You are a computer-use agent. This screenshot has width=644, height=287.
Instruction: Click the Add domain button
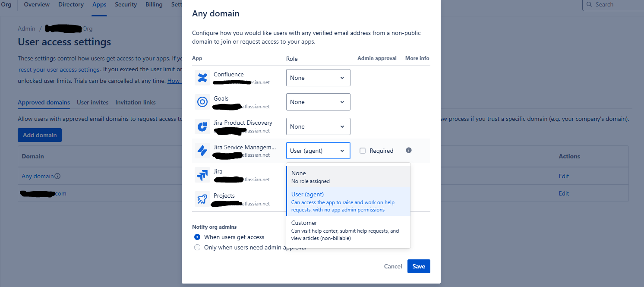pos(39,135)
